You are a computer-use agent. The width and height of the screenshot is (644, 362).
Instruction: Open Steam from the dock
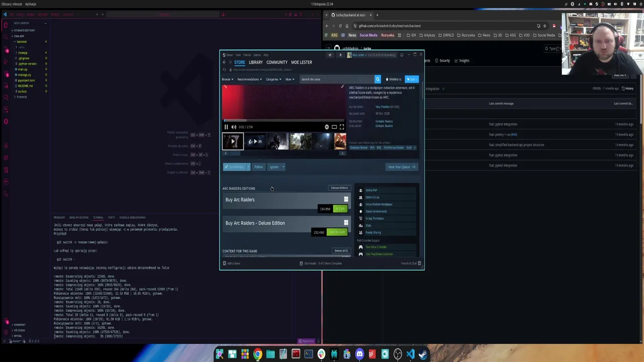tap(423, 354)
